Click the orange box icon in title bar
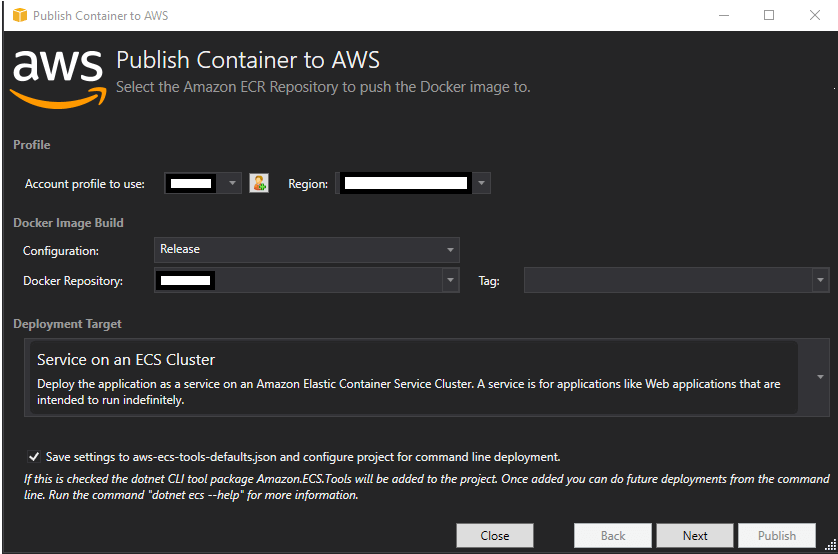 point(20,15)
